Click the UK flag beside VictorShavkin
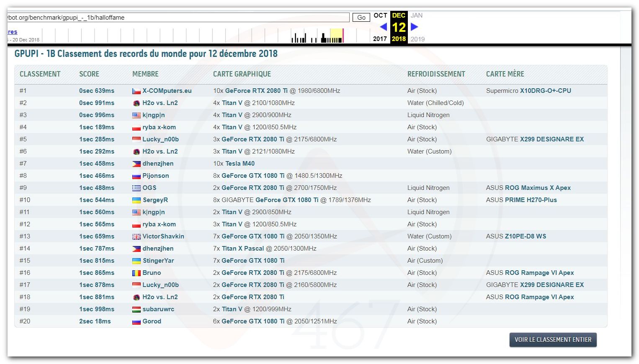This screenshot has height=364, width=639. [x=136, y=237]
